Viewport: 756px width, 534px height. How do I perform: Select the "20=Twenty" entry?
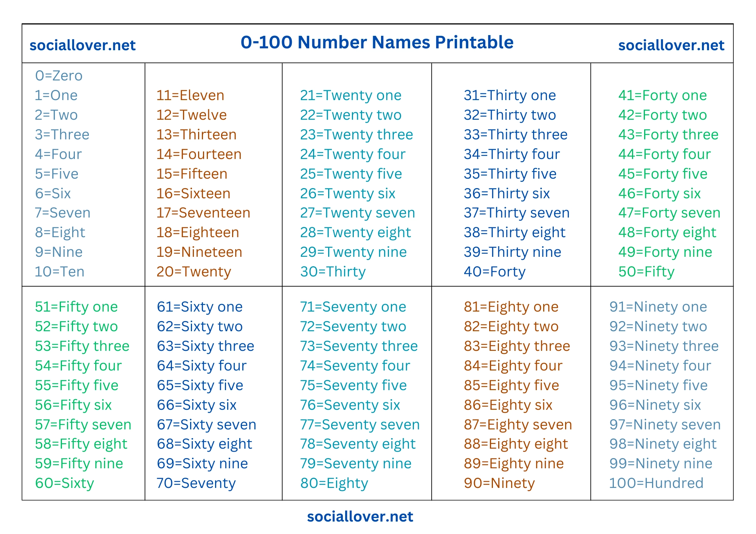(x=194, y=272)
